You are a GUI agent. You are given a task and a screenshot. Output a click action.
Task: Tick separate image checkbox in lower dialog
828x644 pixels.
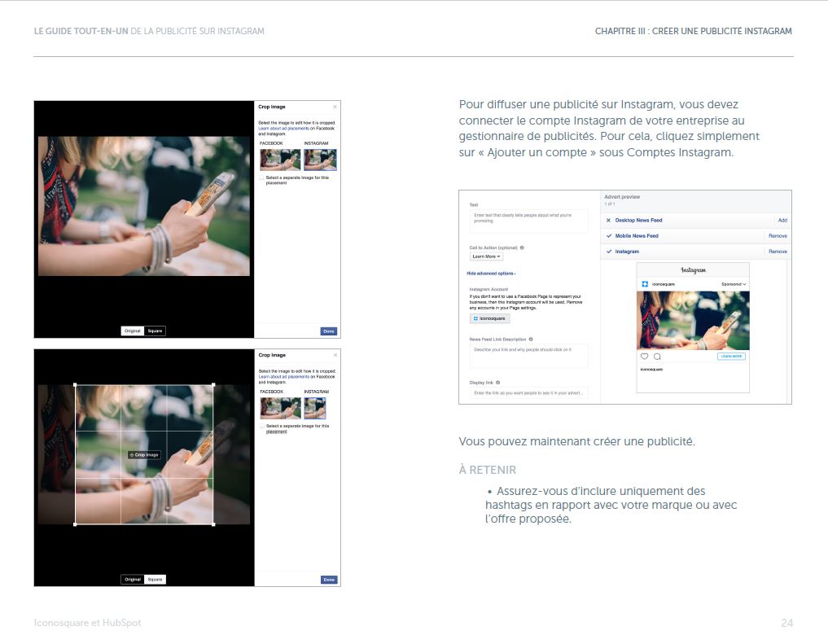[x=262, y=426]
